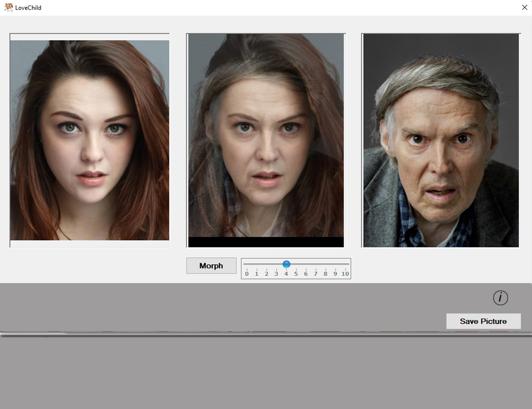Viewport: 532px width, 409px height.
Task: Click the middle morphed result image
Action: (266, 135)
